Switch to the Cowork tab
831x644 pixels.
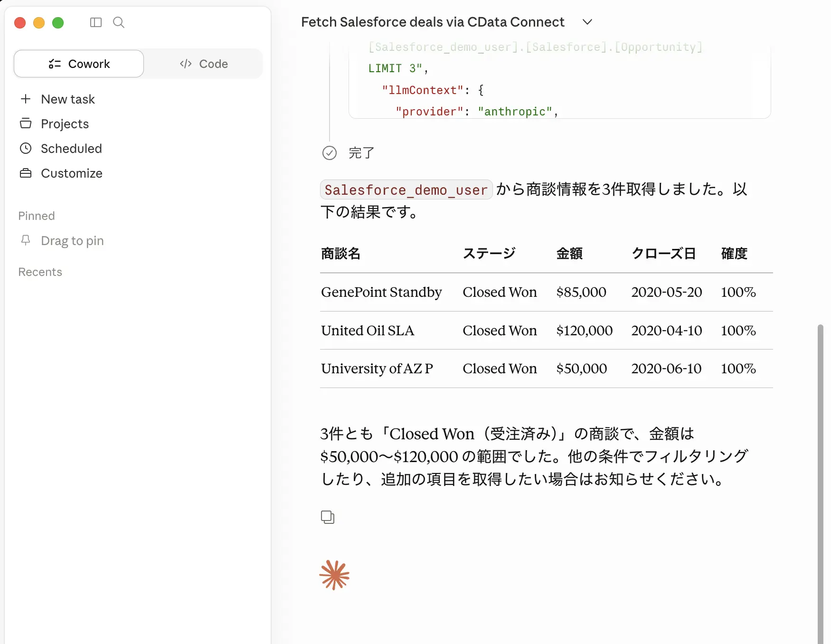[x=79, y=64]
